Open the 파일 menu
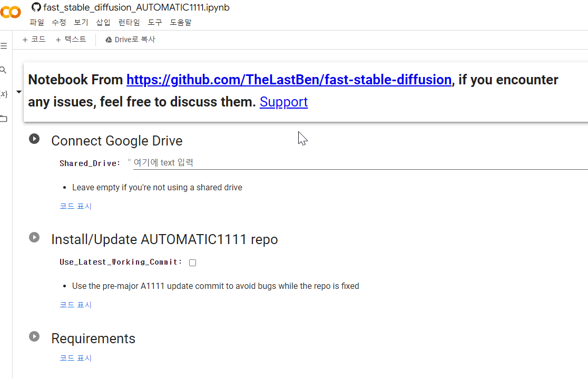This screenshot has height=378, width=588. [x=37, y=23]
